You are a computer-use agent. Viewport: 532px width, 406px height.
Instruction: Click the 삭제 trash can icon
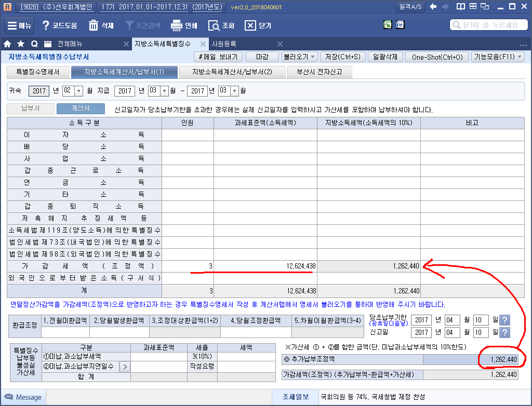pyautogui.click(x=94, y=25)
